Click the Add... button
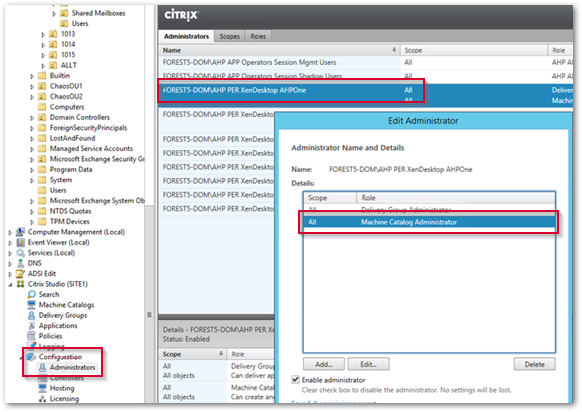Screen dimensions: 582x412 coord(324,364)
